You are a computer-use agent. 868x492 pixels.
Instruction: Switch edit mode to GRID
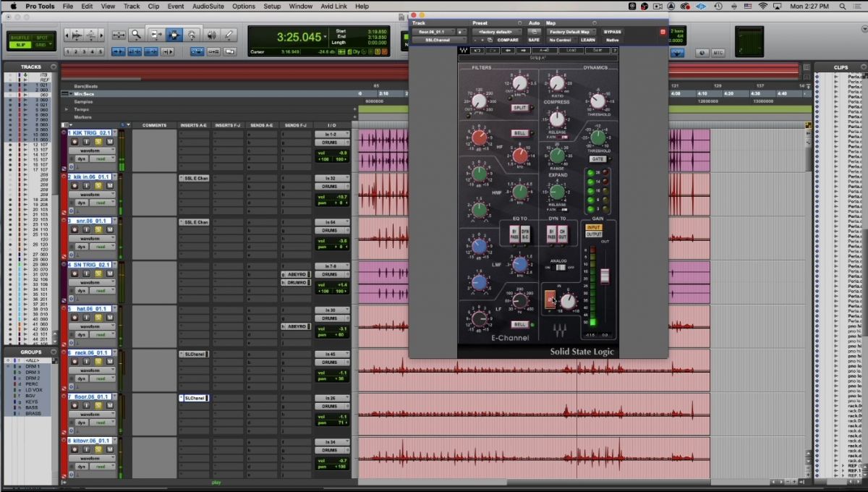(x=41, y=44)
